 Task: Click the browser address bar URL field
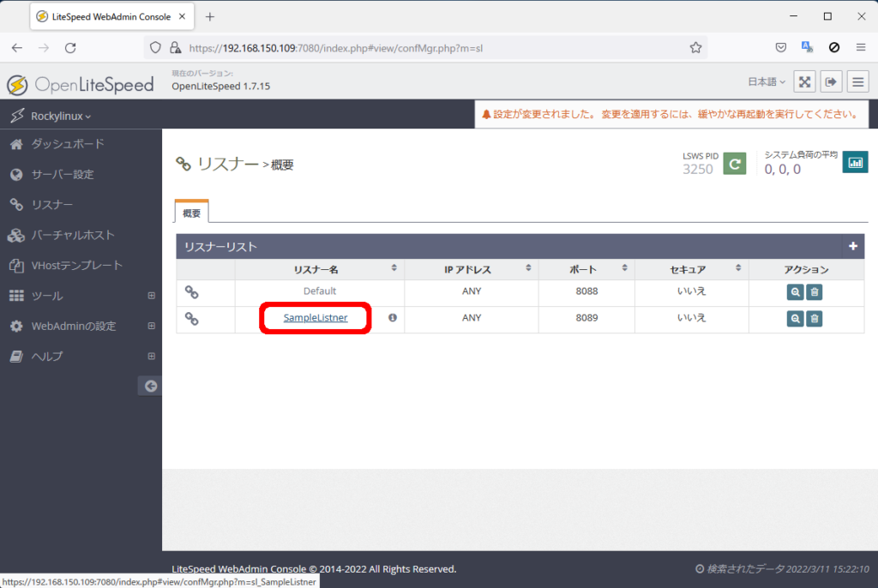(429, 48)
